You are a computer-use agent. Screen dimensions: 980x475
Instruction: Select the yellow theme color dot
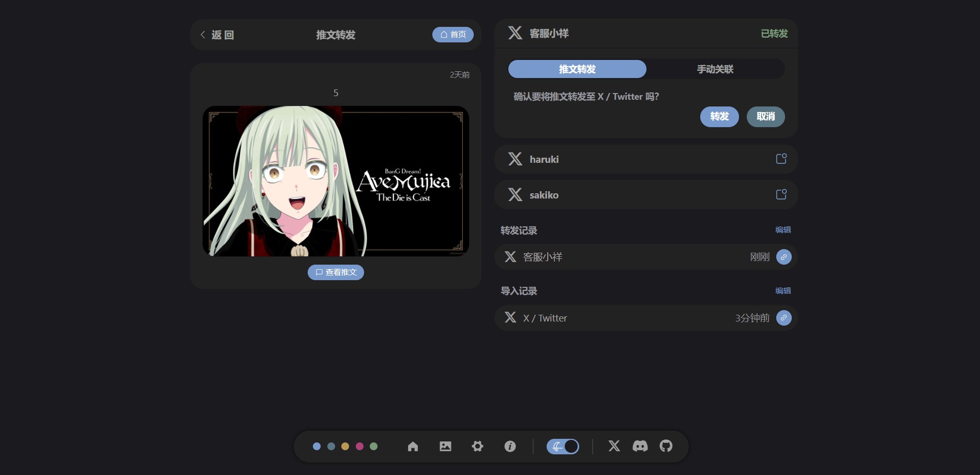(345, 446)
